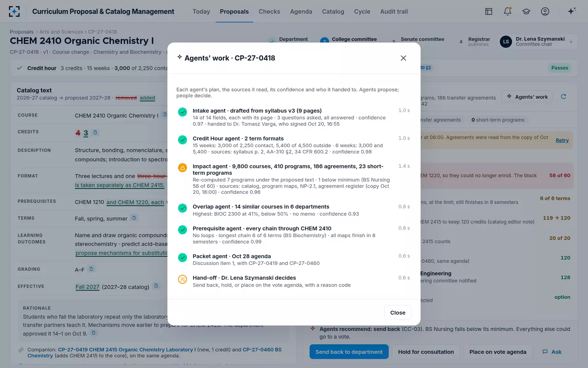588x368 pixels.
Task: Click the Retry link
Action: pyautogui.click(x=562, y=140)
